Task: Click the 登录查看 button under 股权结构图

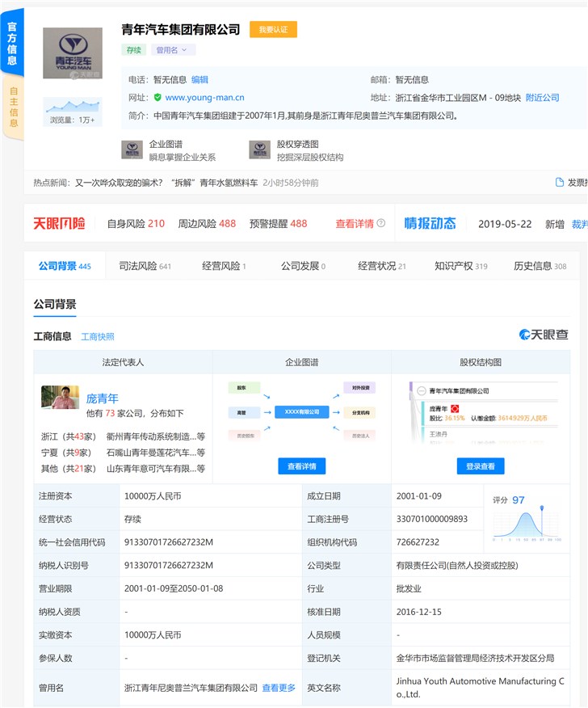Action: click(x=481, y=466)
